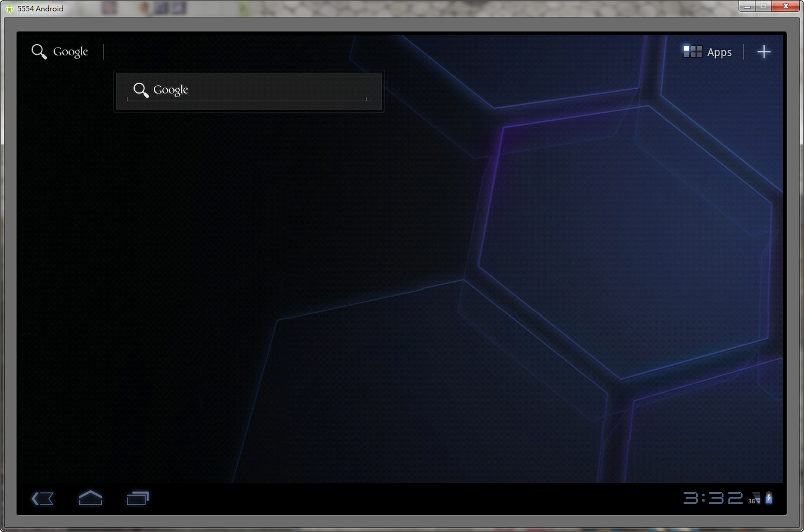The image size is (804, 532).
Task: Click the Apps grid icon
Action: click(x=693, y=52)
